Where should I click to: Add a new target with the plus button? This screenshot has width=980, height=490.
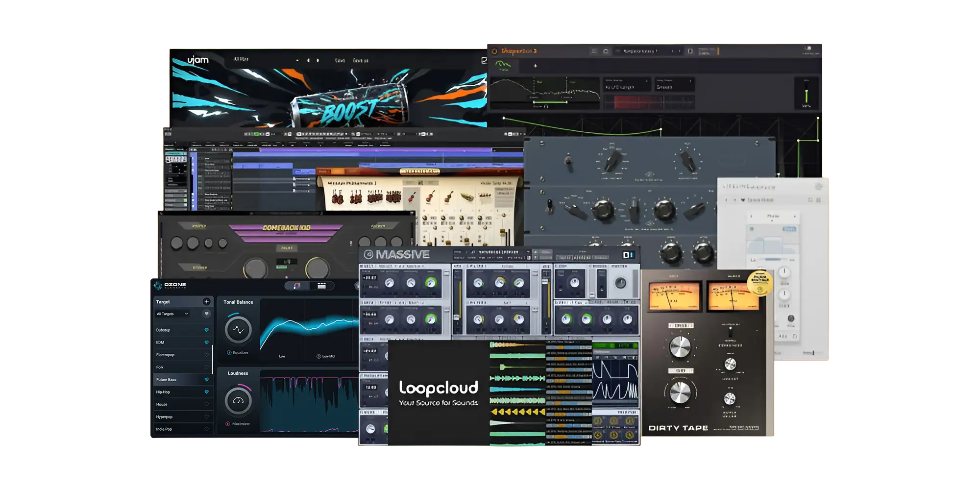click(x=206, y=302)
